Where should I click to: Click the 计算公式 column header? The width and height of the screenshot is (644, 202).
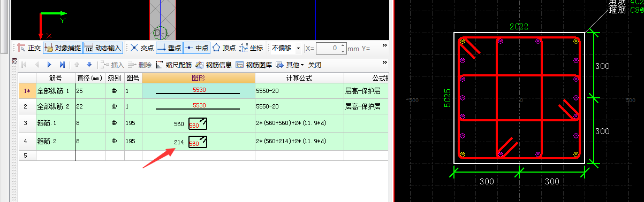click(x=299, y=78)
